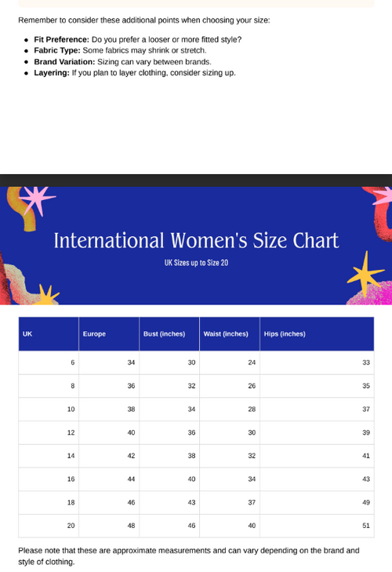Click the International Women's Size Chart title
Viewport: 392px width, 572px height.
196,241
